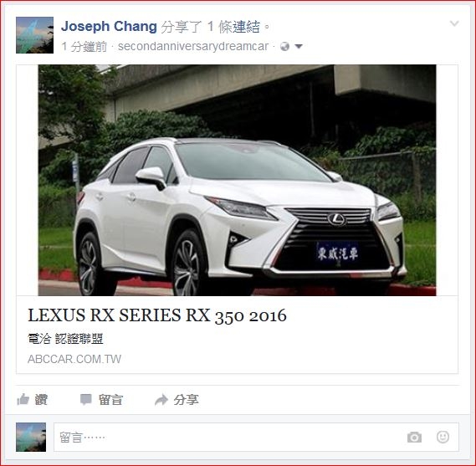Click the avatar beside the comment box
The height and width of the screenshot is (466, 476).
point(31,438)
